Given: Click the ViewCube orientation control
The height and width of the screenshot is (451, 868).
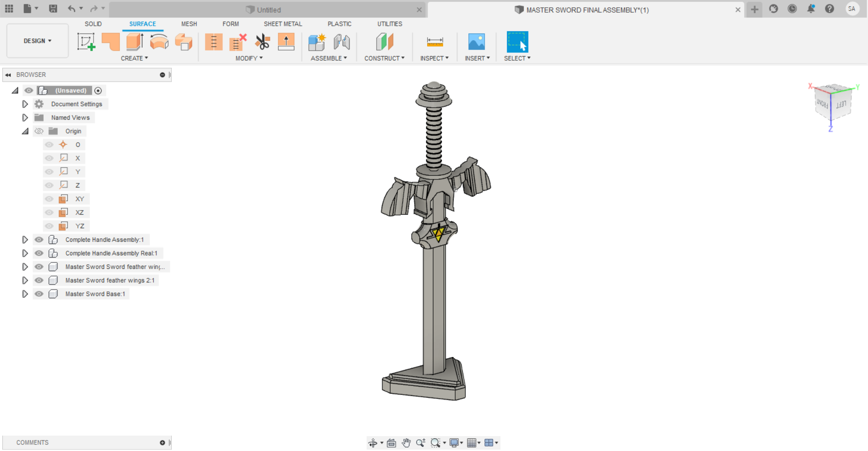Looking at the screenshot, I should pos(833,103).
